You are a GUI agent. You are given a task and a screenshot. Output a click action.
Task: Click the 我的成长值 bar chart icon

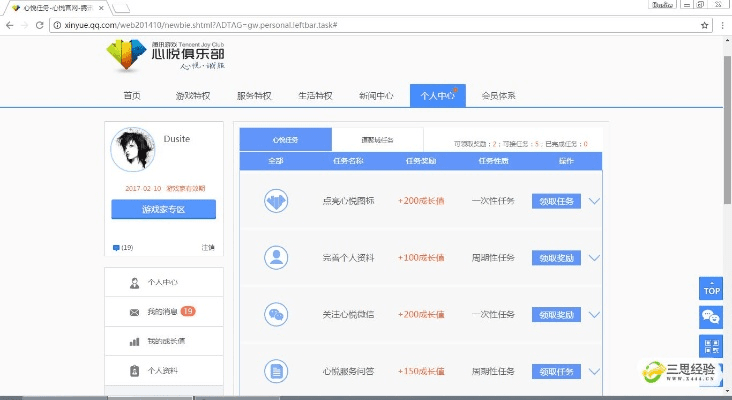[x=134, y=342]
